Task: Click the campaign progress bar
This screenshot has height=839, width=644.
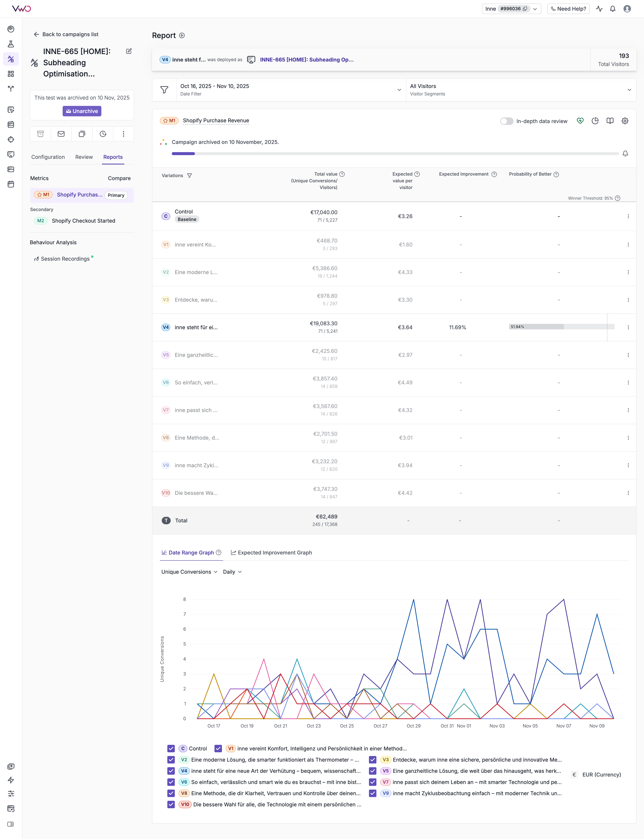Action: coord(395,153)
